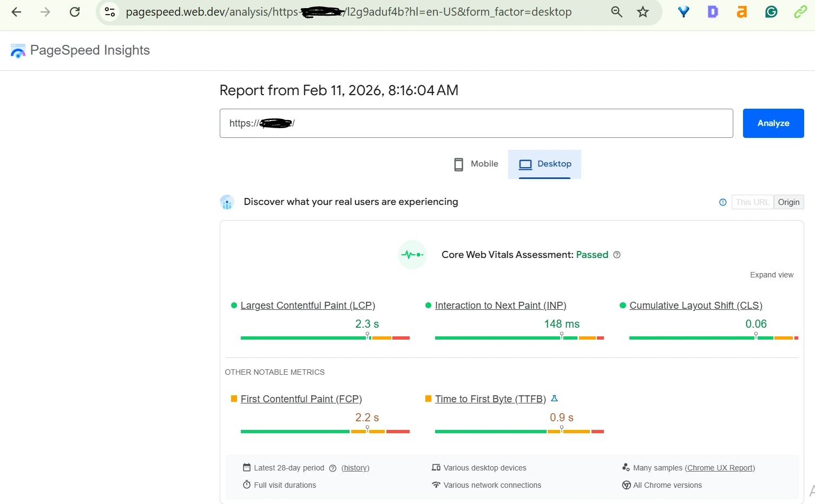Click the CLS value 0.06

pyautogui.click(x=756, y=324)
